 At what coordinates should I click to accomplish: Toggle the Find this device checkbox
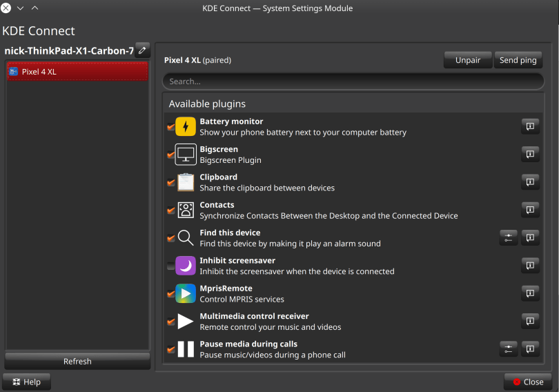point(170,238)
